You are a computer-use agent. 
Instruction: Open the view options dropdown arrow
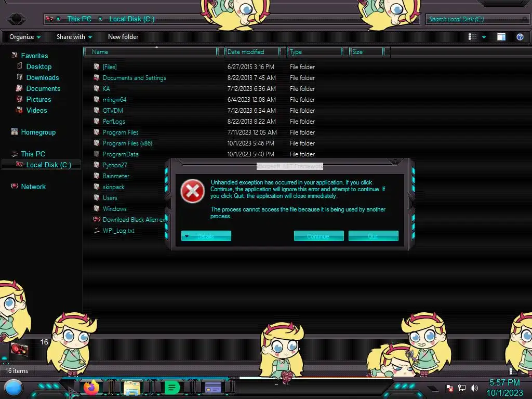click(484, 37)
